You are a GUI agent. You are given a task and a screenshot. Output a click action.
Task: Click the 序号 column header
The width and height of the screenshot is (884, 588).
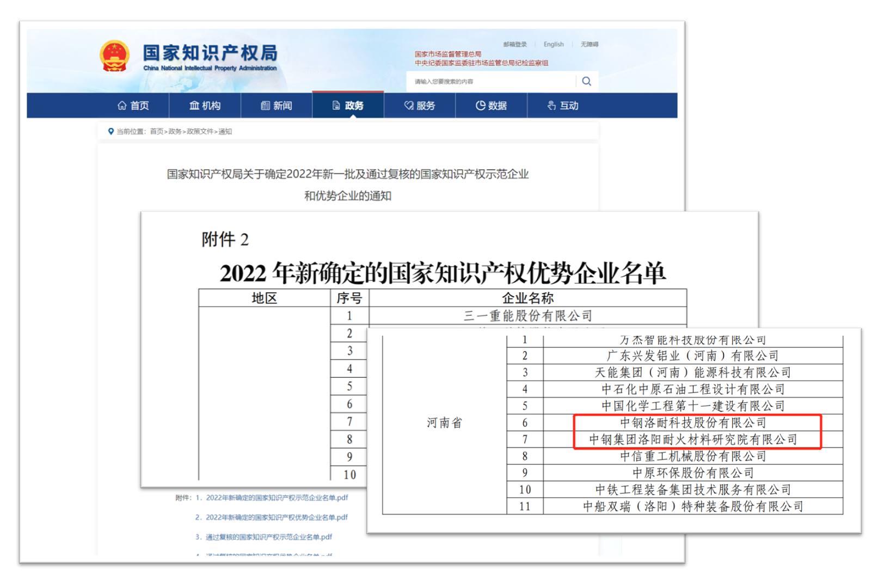(349, 298)
